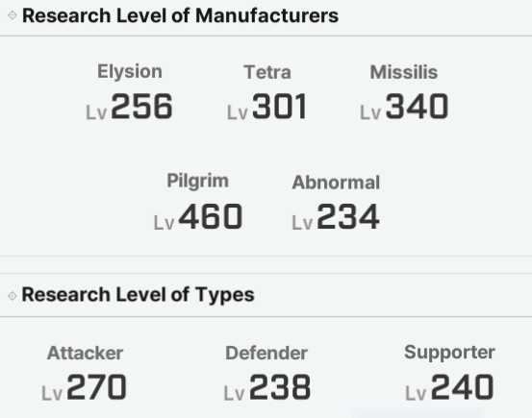Select the Defender type label
Viewport: 532px width, 418px height.
266,353
